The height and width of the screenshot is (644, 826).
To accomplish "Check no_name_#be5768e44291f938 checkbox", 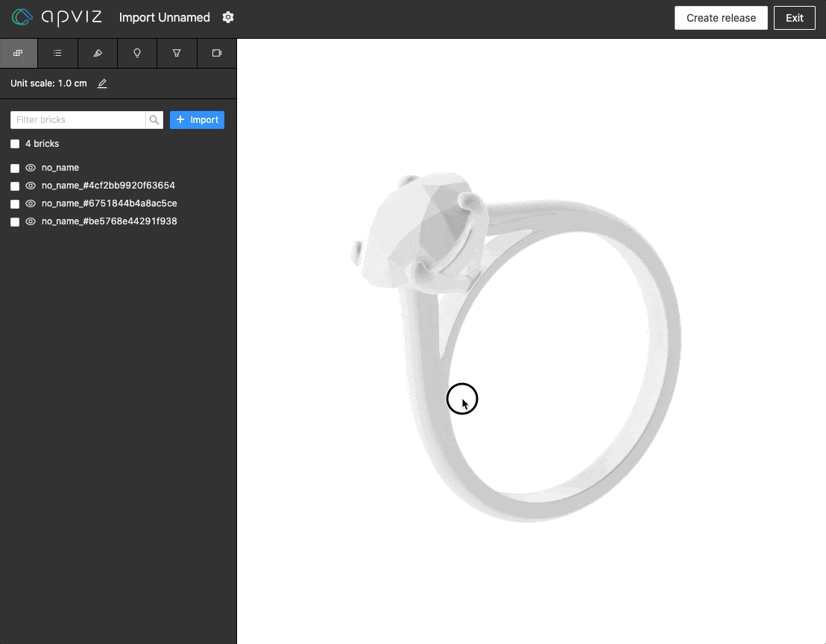I will [15, 221].
